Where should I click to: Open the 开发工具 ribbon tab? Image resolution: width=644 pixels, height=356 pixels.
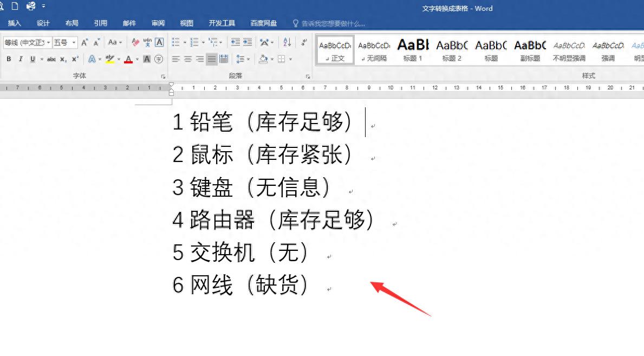click(222, 23)
